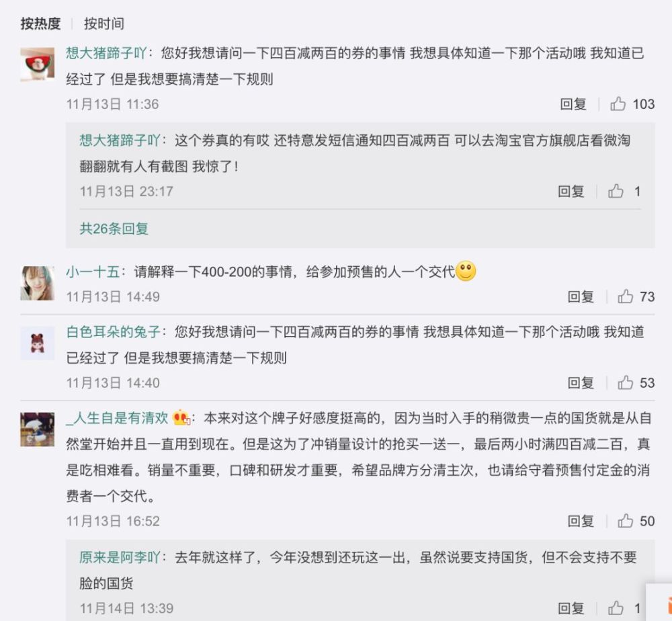Like 白色耳朵的兔子's comment with 53 likes
The width and height of the screenshot is (672, 621).
(625, 382)
